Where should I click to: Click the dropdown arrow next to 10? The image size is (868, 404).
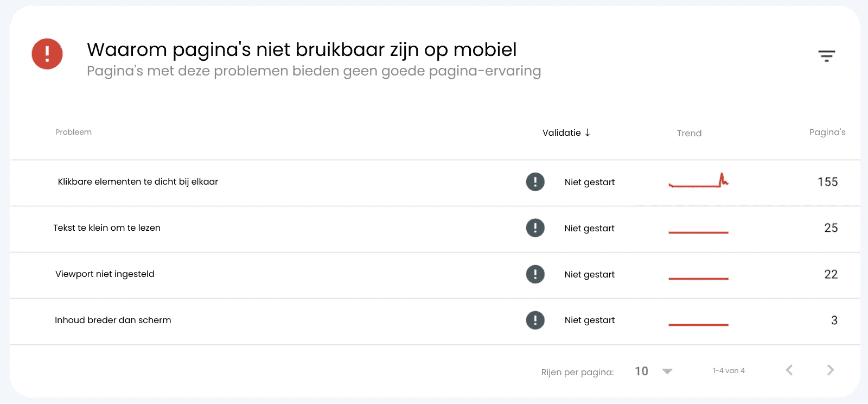point(667,371)
